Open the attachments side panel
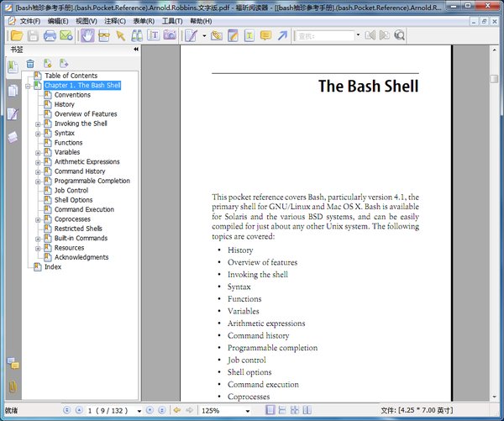 click(13, 387)
